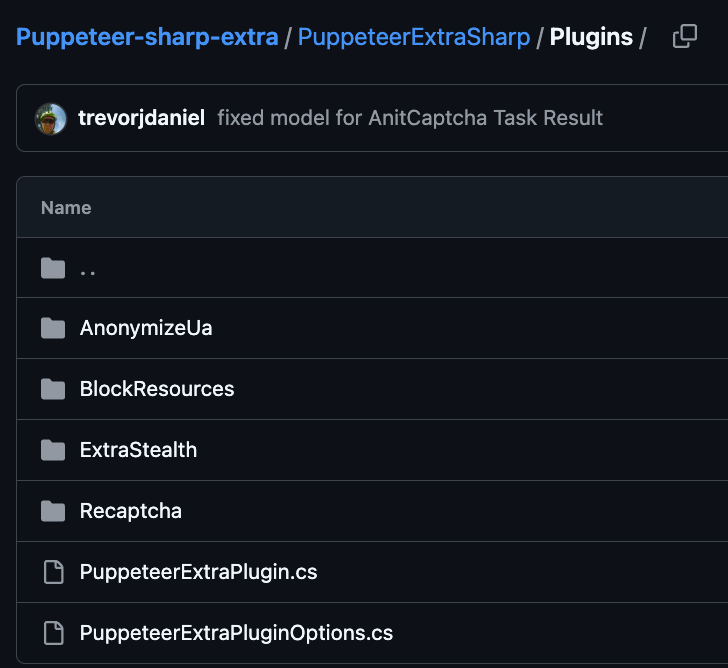Click the Recaptcha folder icon
The image size is (728, 668).
[53, 511]
